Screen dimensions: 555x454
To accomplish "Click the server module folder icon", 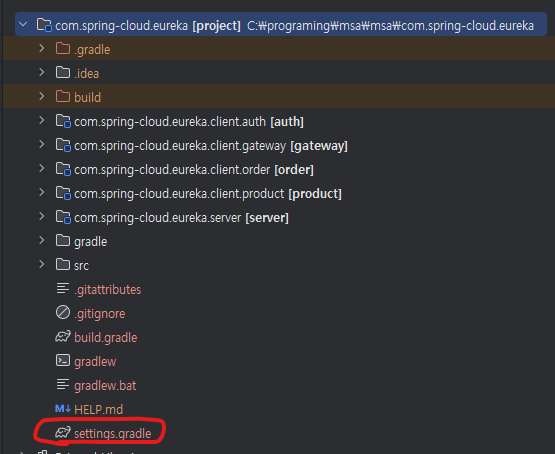I will [63, 217].
